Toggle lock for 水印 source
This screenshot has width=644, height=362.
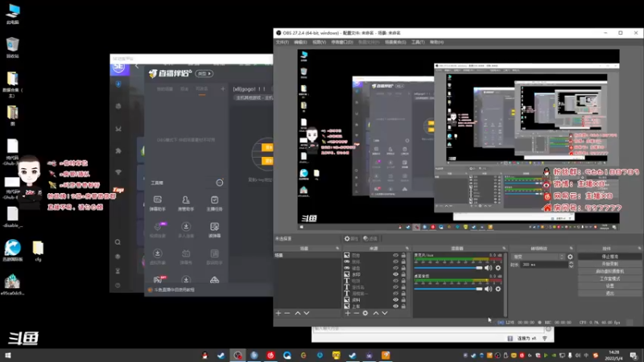pos(403,274)
